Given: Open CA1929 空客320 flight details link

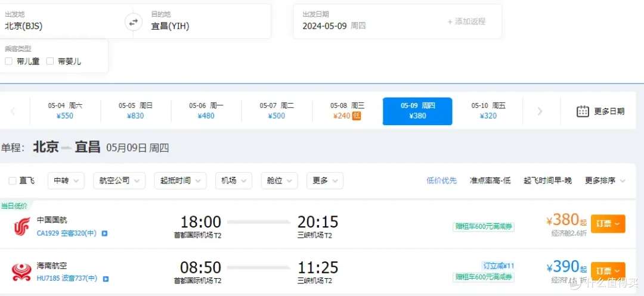Looking at the screenshot, I should (67, 233).
